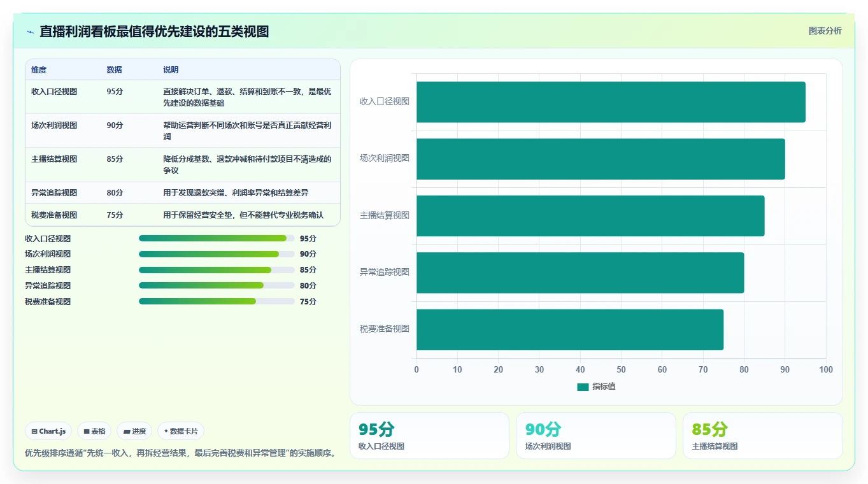The height and width of the screenshot is (484, 868).
Task: Click the 税费准备视图 progress bar
Action: click(x=217, y=301)
